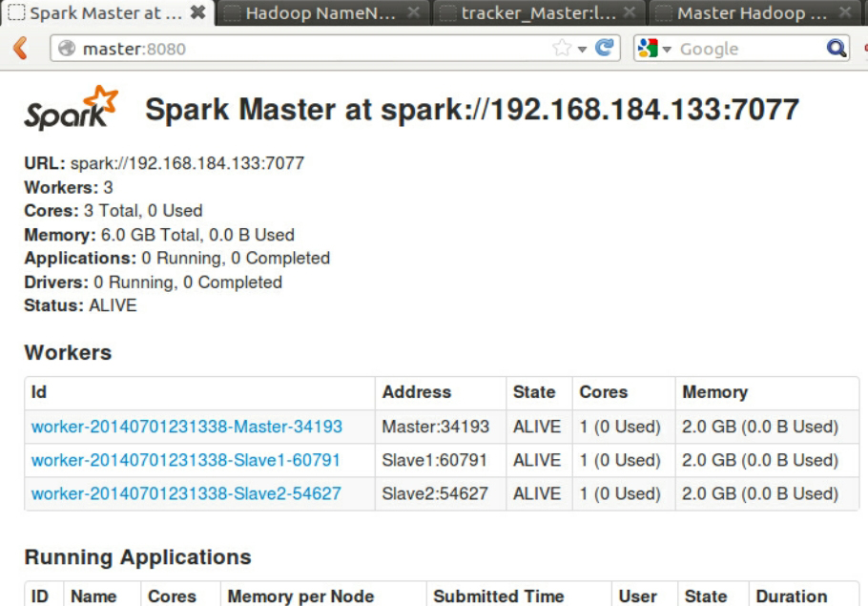Image resolution: width=868 pixels, height=606 pixels.
Task: Open the Google search engine dropdown
Action: [x=655, y=49]
